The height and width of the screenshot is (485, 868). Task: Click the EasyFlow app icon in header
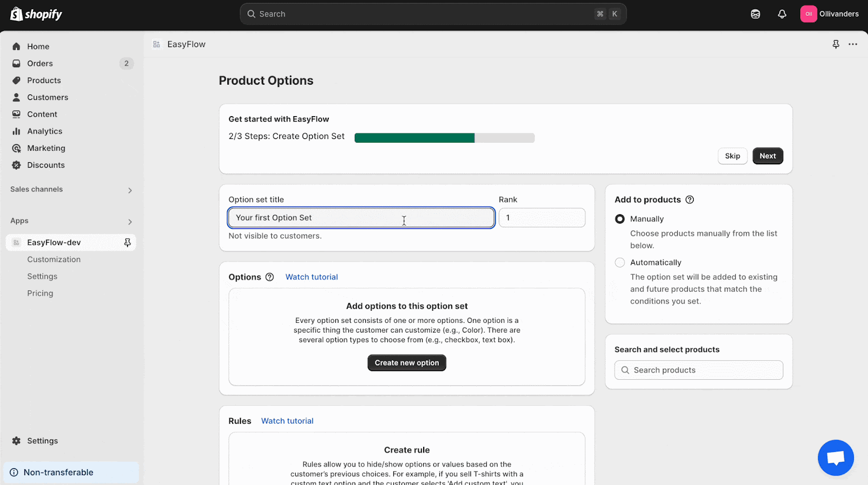click(x=156, y=44)
